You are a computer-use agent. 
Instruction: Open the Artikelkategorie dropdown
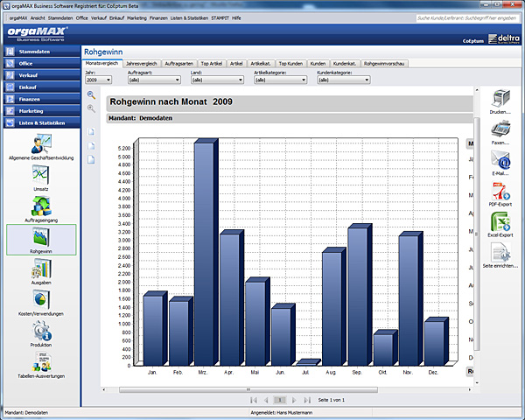coord(281,80)
